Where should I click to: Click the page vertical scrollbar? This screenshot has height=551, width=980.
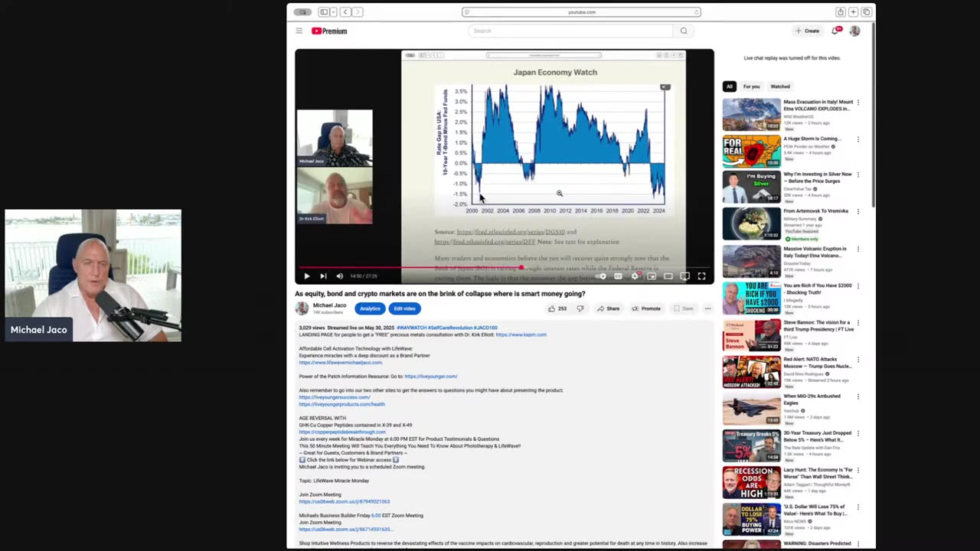873,115
